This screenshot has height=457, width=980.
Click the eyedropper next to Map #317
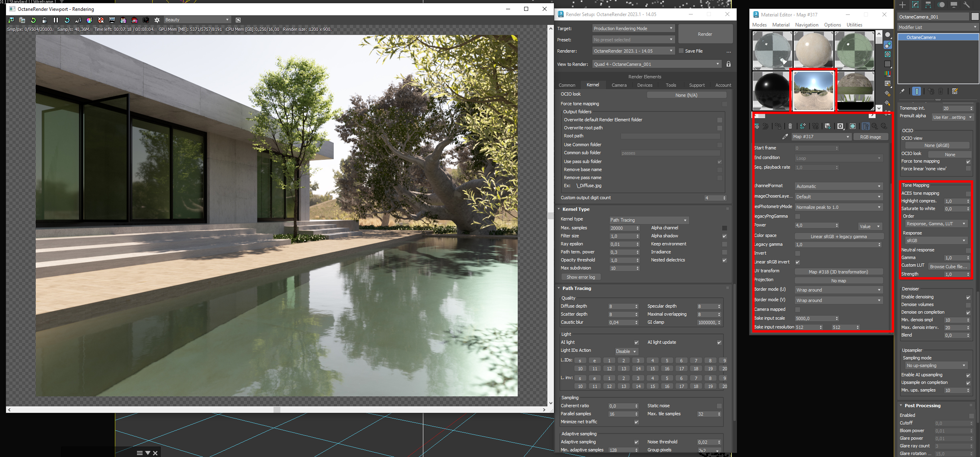[785, 137]
